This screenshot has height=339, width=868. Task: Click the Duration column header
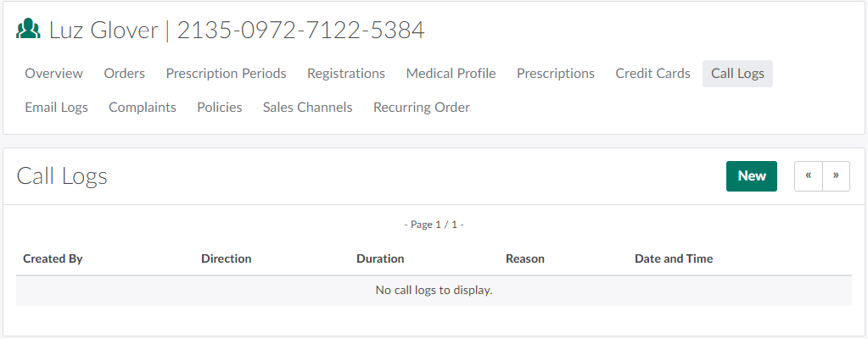(x=380, y=258)
